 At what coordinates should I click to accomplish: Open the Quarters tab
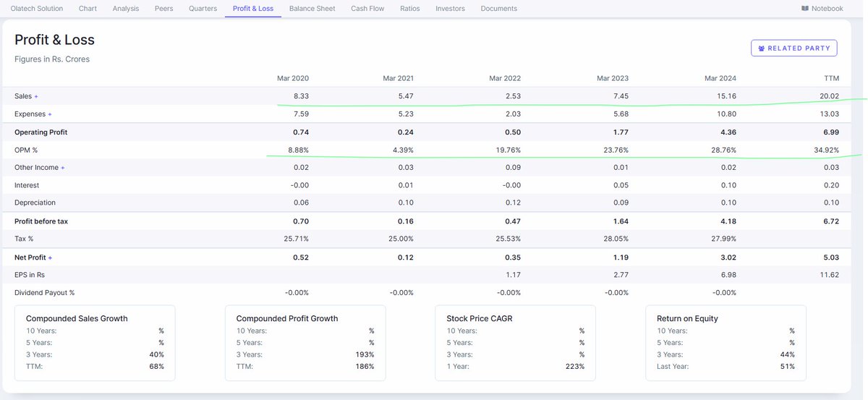click(x=203, y=9)
